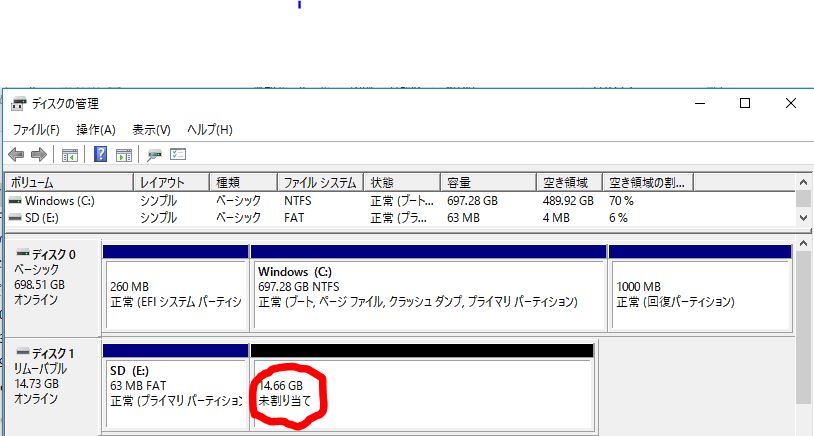Sort by 空き領域 column header
The width and height of the screenshot is (814, 436).
pyautogui.click(x=569, y=183)
